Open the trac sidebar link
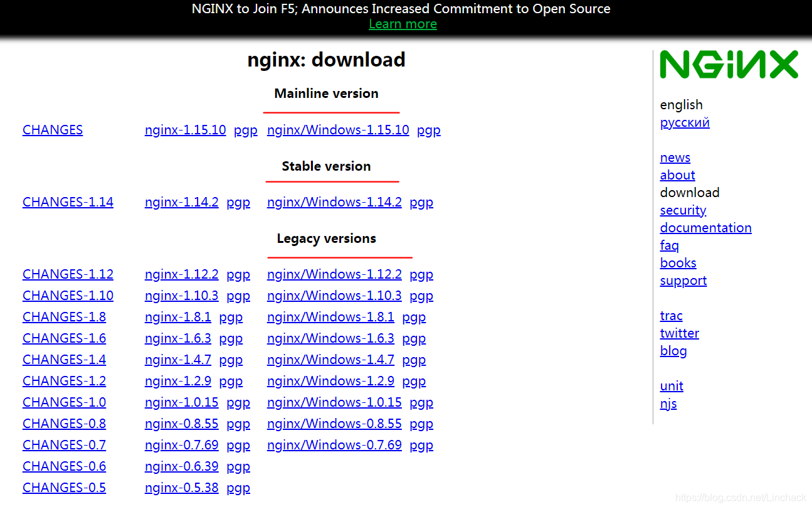Image resolution: width=812 pixels, height=509 pixels. point(671,316)
